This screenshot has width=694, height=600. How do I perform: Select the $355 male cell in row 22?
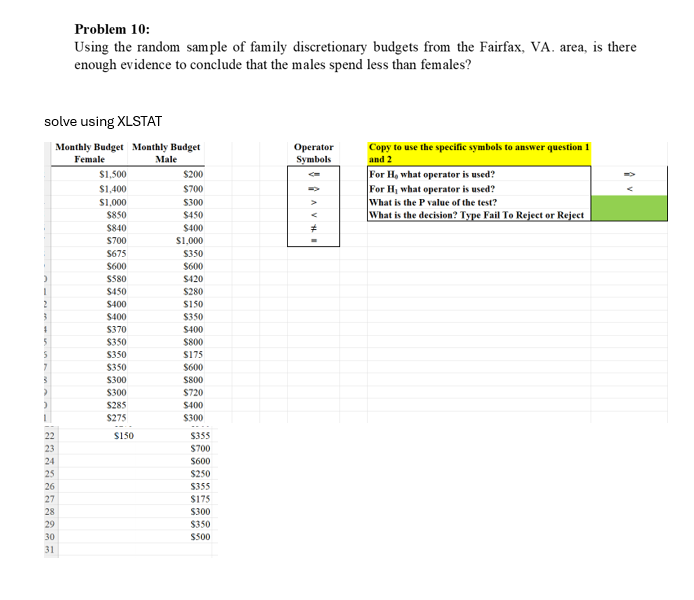pos(174,436)
